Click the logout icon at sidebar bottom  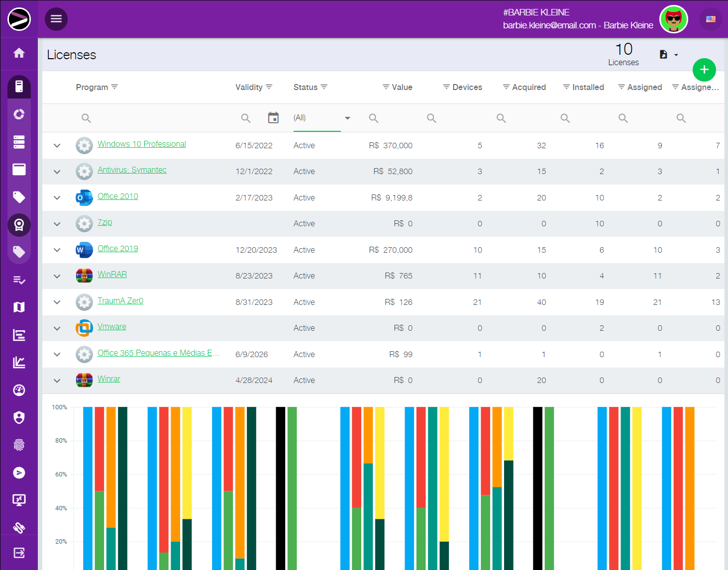tap(19, 553)
